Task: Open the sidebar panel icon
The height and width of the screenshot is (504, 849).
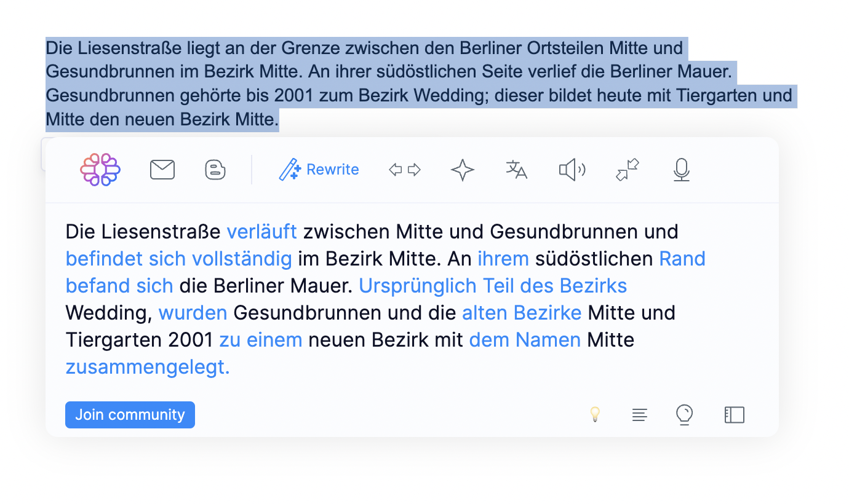Action: 734,415
